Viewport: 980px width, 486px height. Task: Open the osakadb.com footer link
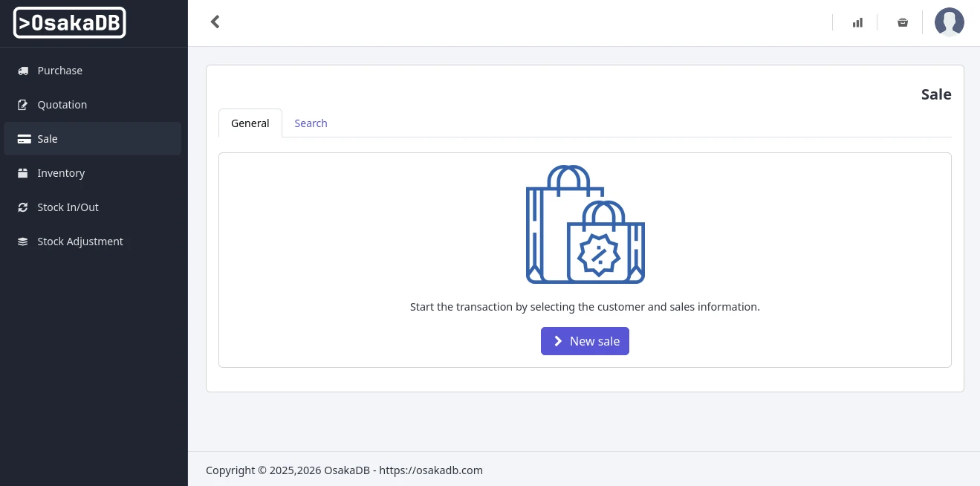click(431, 470)
